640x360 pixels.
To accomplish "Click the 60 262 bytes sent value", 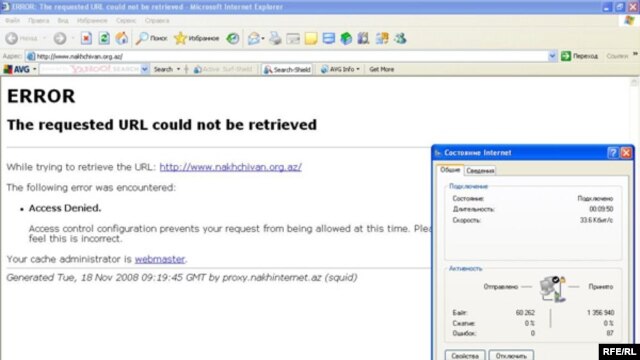I will pos(525,313).
